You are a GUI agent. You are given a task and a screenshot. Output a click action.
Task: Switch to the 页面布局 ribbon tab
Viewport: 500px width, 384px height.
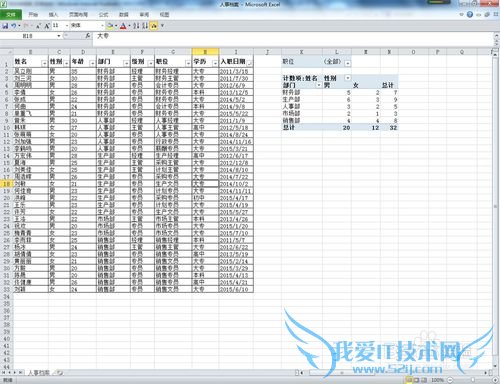click(x=78, y=15)
